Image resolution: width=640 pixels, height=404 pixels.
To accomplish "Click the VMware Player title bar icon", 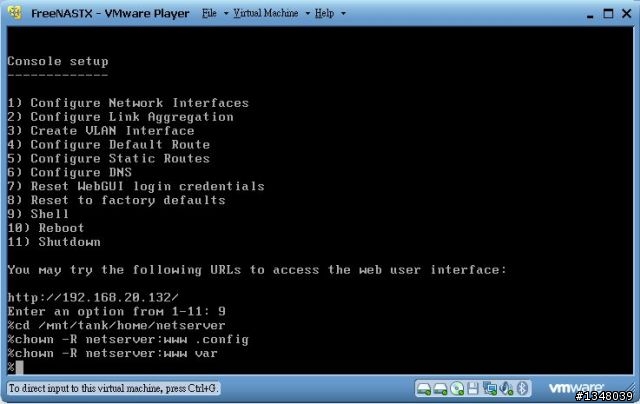I will [16, 13].
